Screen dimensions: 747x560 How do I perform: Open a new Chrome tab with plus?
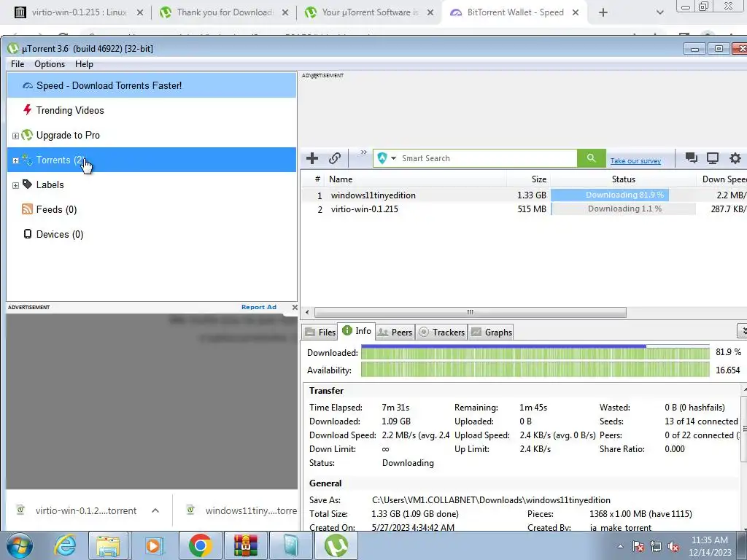click(x=603, y=12)
